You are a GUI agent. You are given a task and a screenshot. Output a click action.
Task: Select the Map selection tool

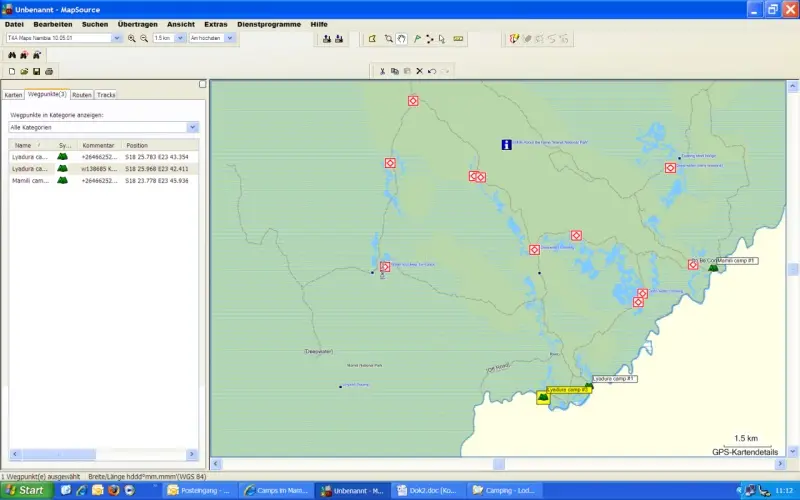pos(372,39)
